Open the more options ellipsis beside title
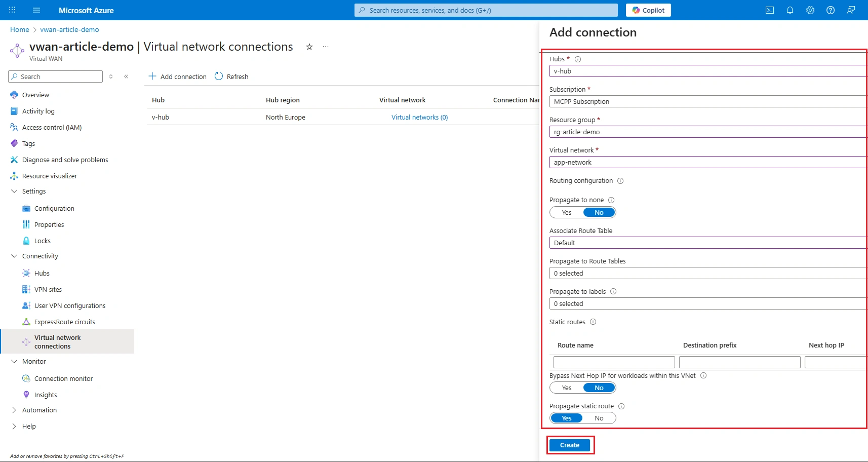This screenshot has width=868, height=462. click(326, 47)
